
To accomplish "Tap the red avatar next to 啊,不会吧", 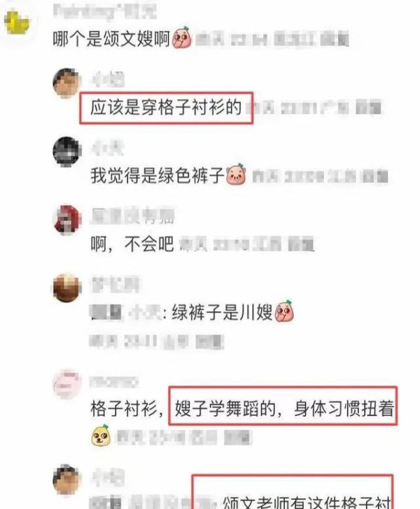I will click(67, 220).
